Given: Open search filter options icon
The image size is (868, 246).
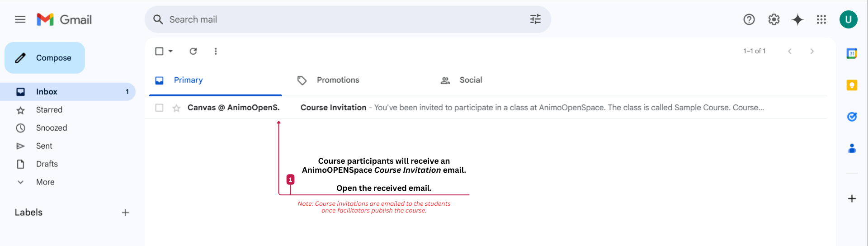Looking at the screenshot, I should click(535, 19).
